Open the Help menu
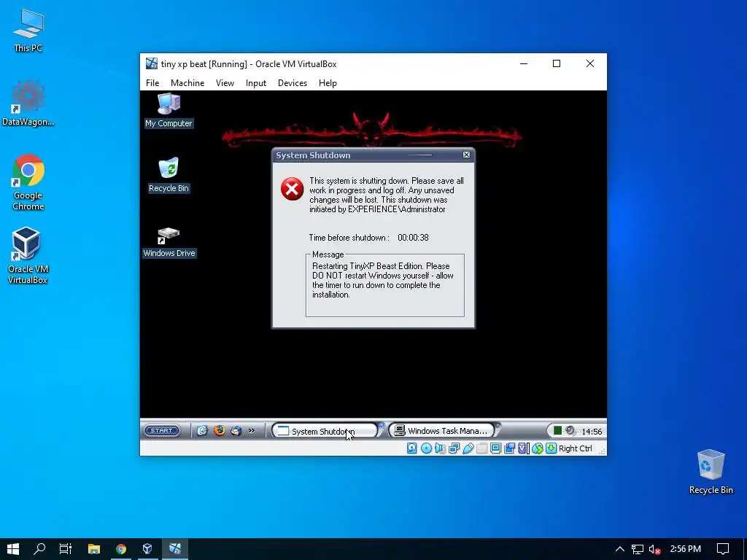 pos(328,83)
